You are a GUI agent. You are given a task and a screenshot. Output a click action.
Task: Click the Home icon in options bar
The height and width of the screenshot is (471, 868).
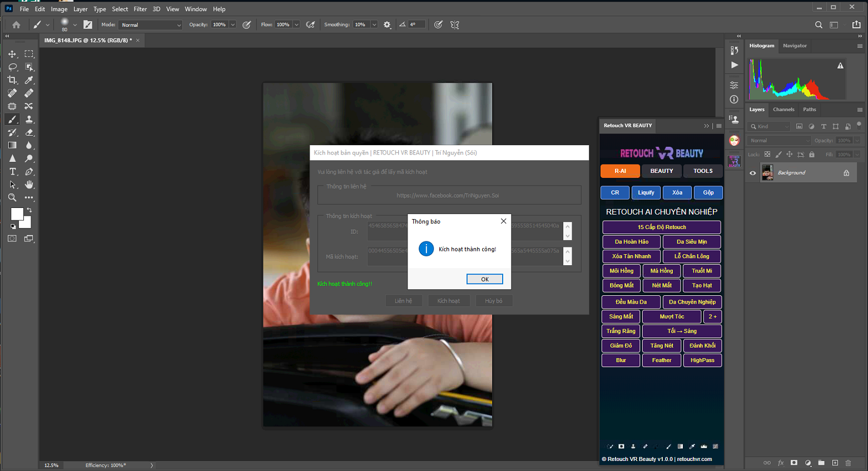click(x=16, y=24)
